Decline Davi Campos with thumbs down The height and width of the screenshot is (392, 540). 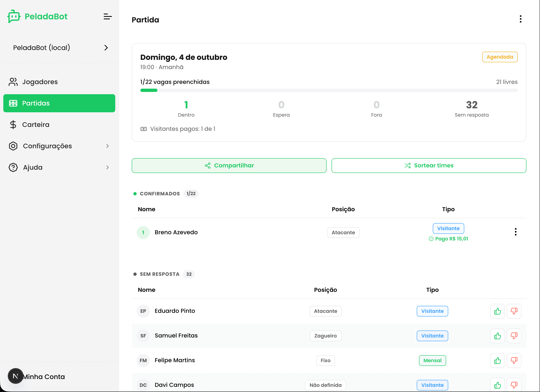514,385
